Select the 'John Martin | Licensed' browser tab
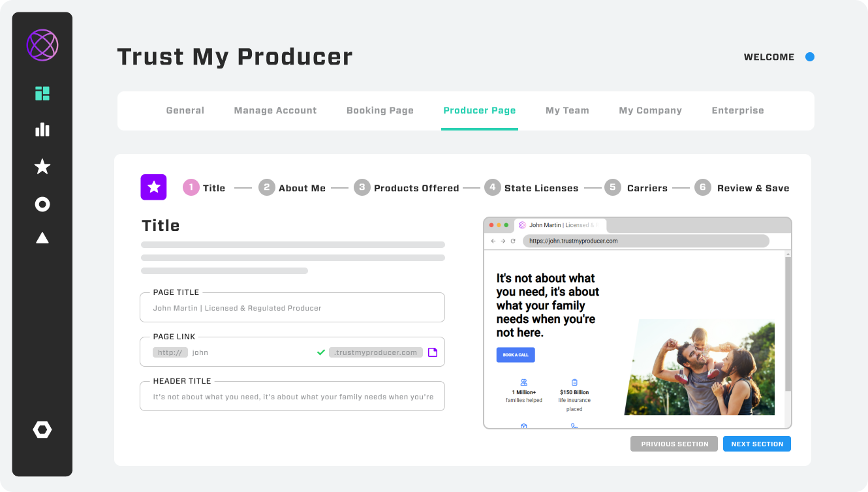868x492 pixels. tap(561, 225)
